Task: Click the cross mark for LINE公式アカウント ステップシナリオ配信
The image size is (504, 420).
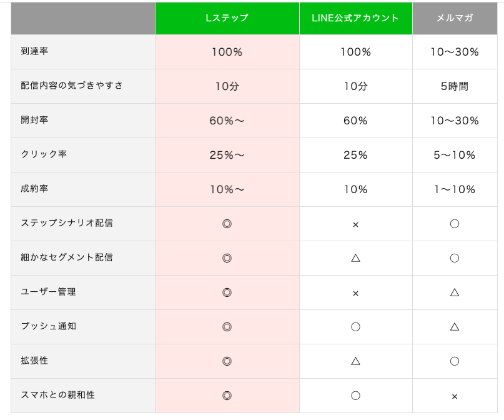Action: [x=355, y=224]
